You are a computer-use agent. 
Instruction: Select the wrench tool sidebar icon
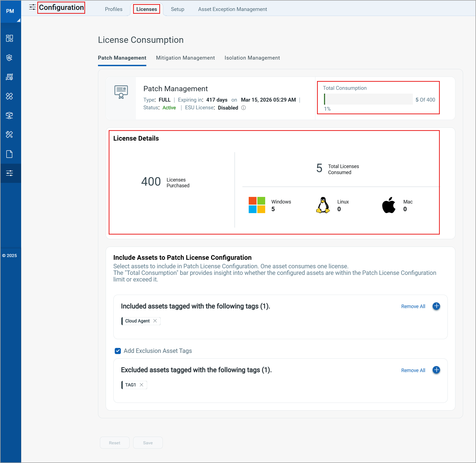coord(10,135)
